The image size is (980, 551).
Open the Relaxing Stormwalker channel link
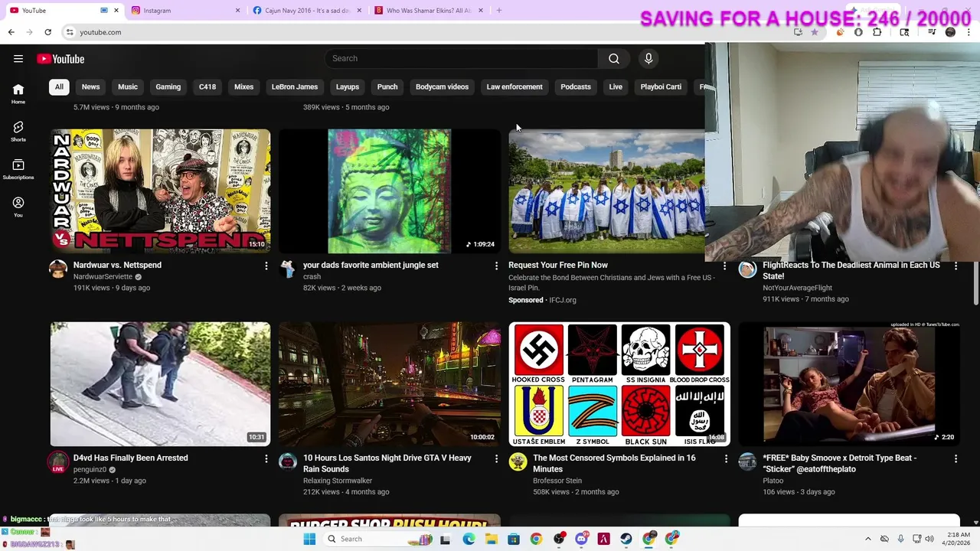[338, 481]
